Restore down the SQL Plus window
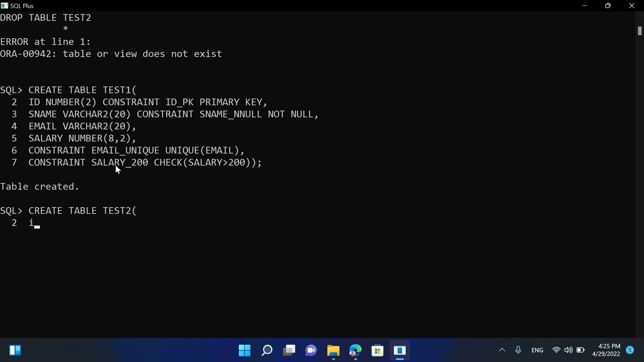This screenshot has width=644, height=362. (608, 6)
